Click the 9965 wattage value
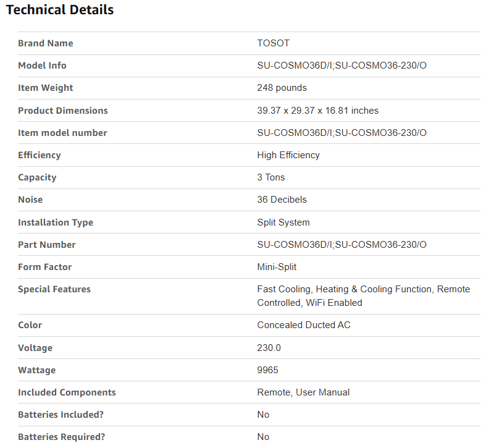This screenshot has height=448, width=481. tap(267, 370)
